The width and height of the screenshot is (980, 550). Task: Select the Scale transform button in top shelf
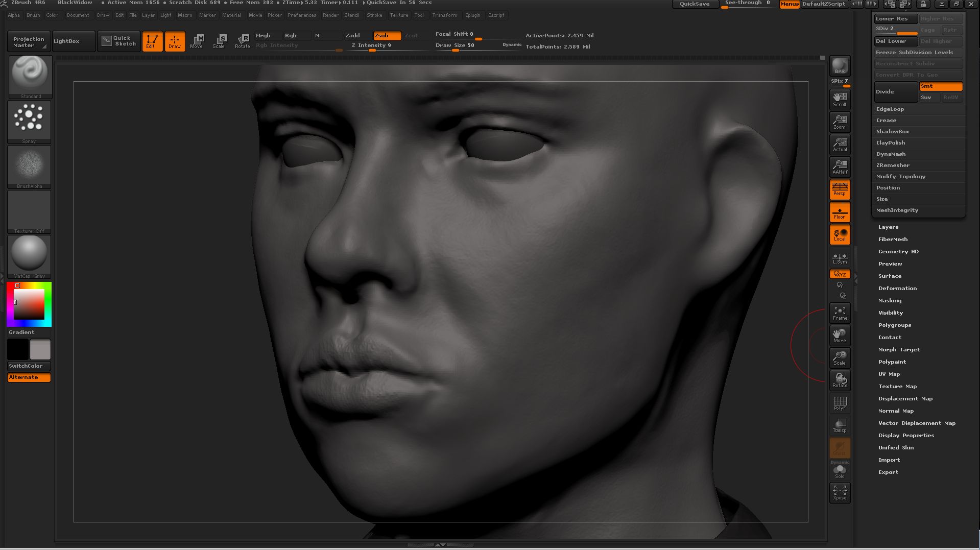pos(219,41)
